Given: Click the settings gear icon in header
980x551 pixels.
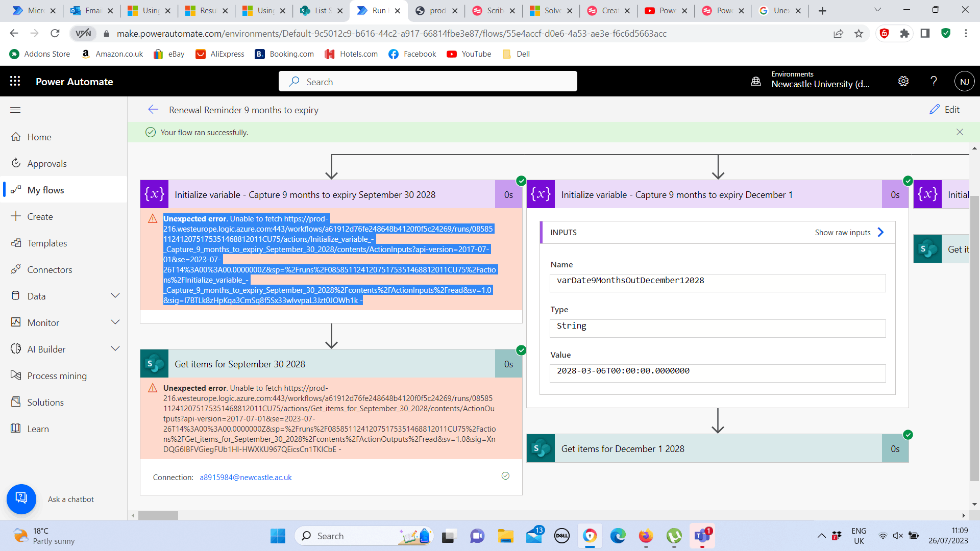Looking at the screenshot, I should coord(903,81).
